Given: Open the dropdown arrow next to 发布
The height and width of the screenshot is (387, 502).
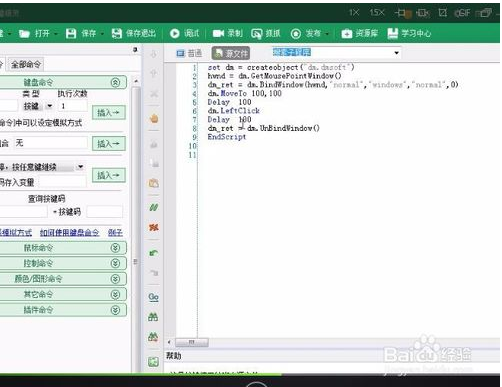Looking at the screenshot, I should click(327, 34).
